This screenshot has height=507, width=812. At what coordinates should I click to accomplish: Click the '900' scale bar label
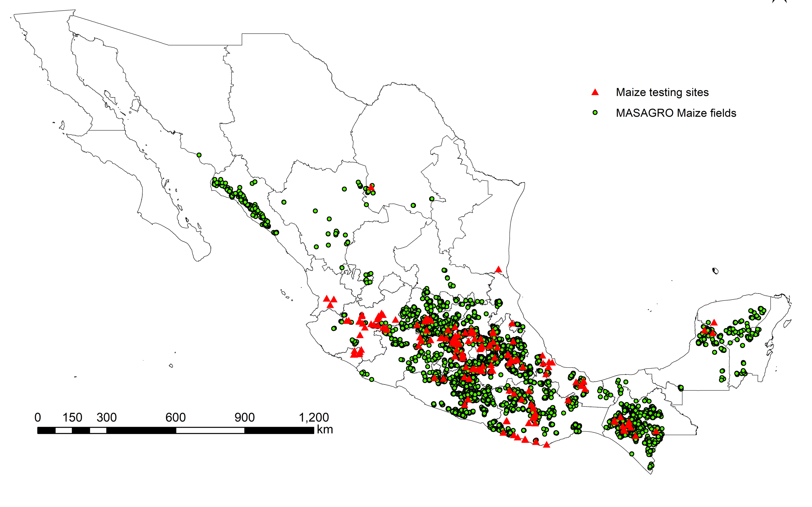[244, 417]
